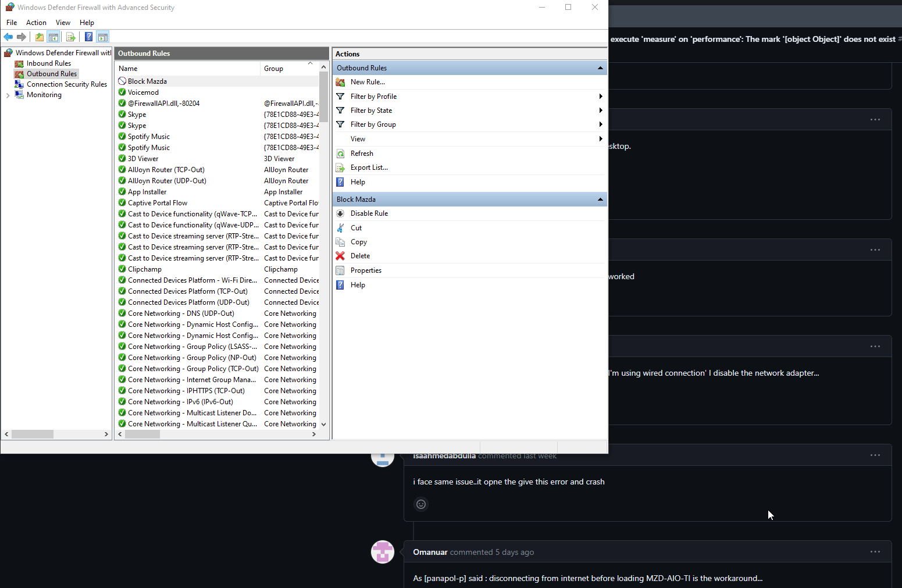Open the Filter by Profile submenu arrow
The image size is (902, 588).
tap(601, 97)
